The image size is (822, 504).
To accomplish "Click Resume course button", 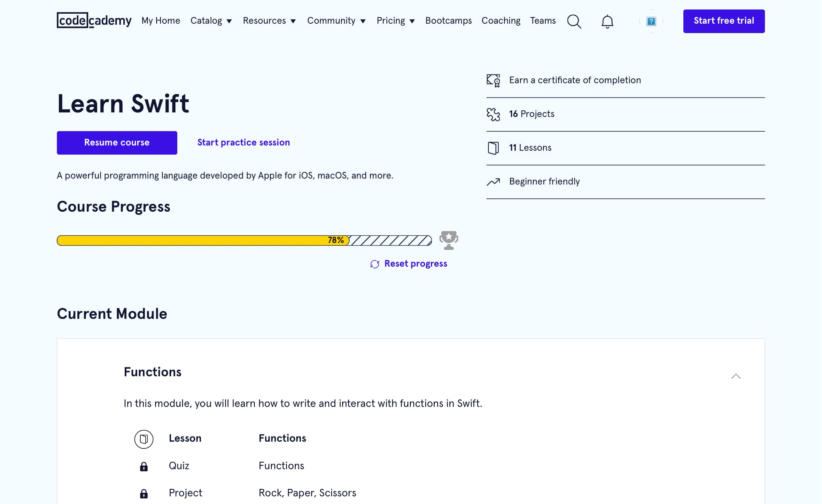I will click(117, 143).
